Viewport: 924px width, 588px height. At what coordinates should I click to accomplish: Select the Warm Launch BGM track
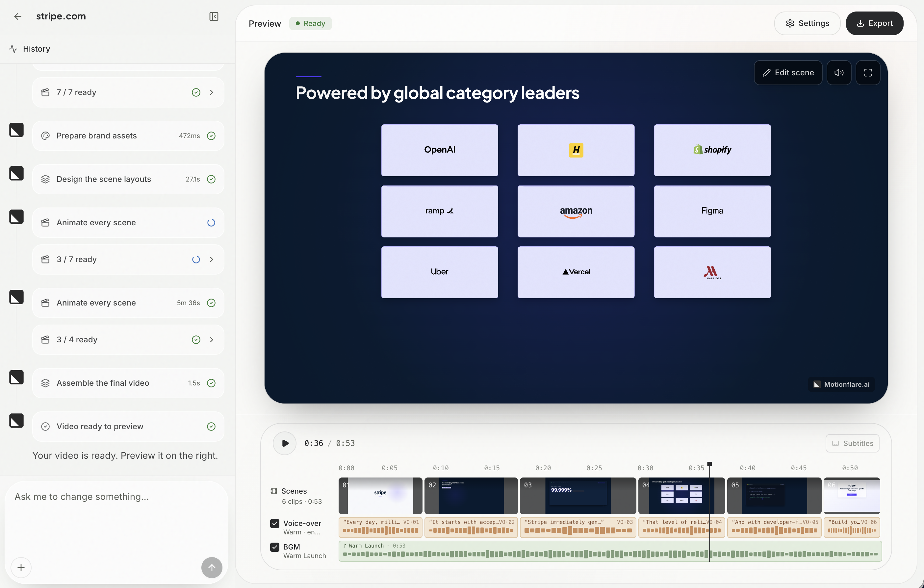coord(610,551)
